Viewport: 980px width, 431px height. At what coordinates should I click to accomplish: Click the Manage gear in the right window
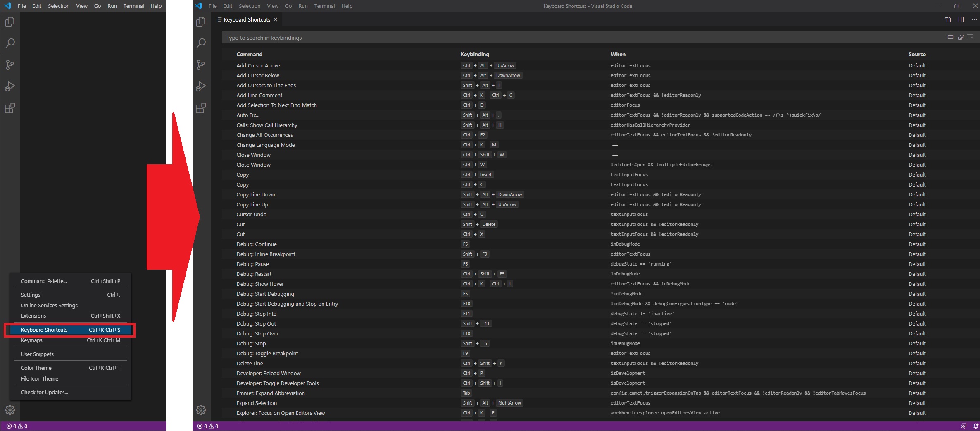[201, 410]
